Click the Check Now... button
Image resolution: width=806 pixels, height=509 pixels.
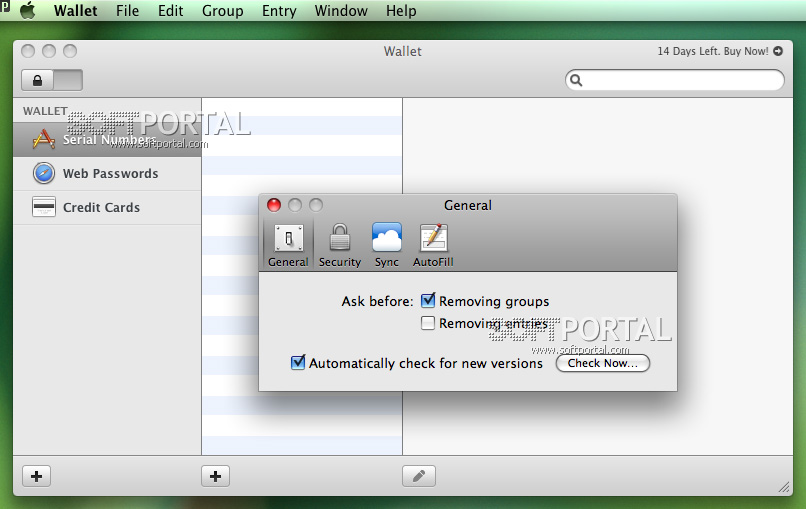point(602,363)
